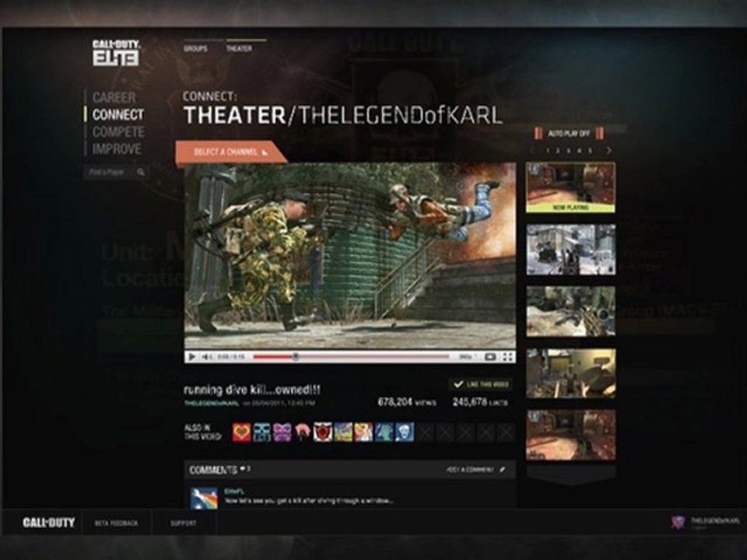Open the Compete section in the sidebar
The width and height of the screenshot is (747, 560).
pyautogui.click(x=118, y=132)
